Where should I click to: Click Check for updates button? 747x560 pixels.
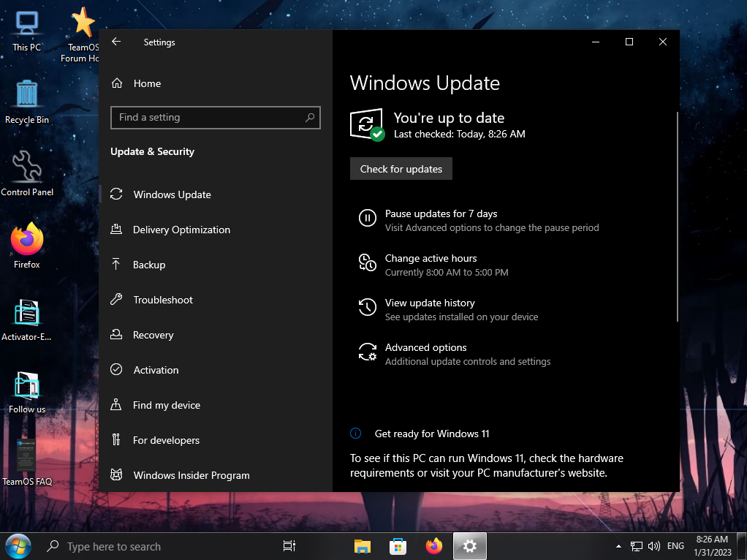(x=401, y=169)
